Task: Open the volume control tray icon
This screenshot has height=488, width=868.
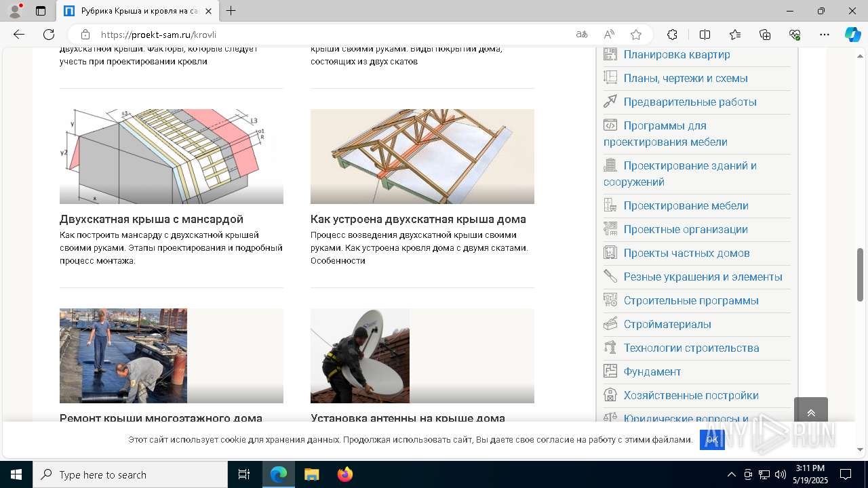Action: tap(780, 474)
